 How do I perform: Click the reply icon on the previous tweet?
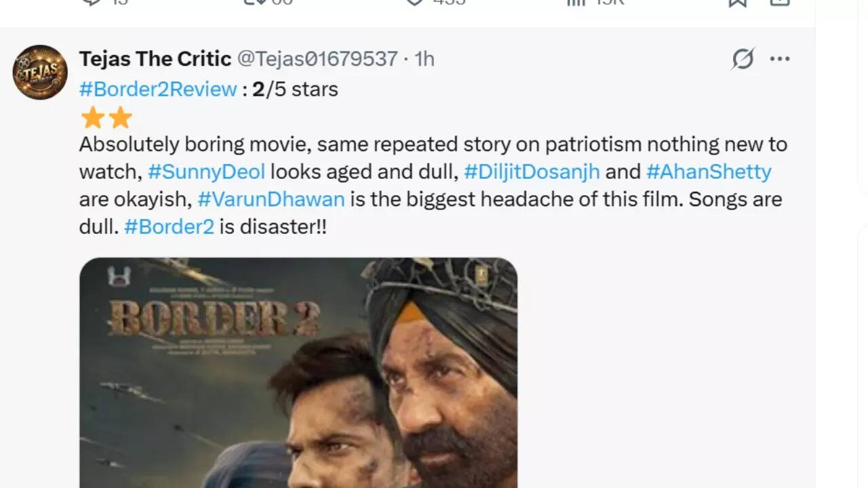coord(90,2)
